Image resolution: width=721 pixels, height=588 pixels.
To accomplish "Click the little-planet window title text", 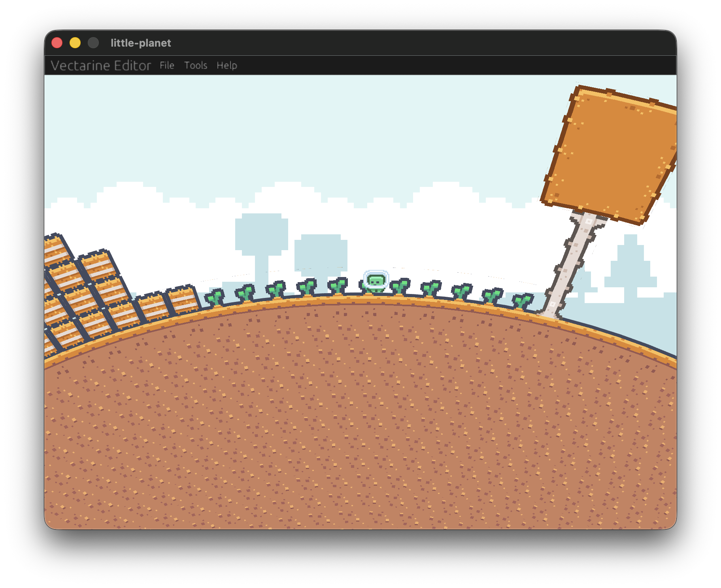I will pos(141,43).
